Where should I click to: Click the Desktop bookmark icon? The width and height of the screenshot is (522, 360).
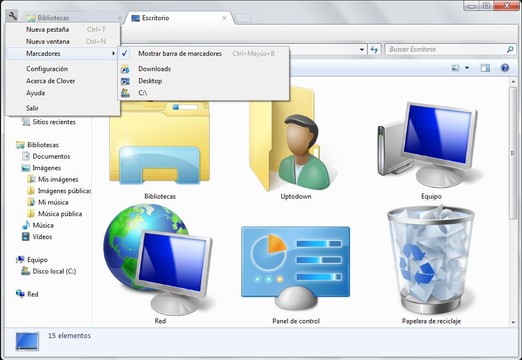click(x=125, y=81)
